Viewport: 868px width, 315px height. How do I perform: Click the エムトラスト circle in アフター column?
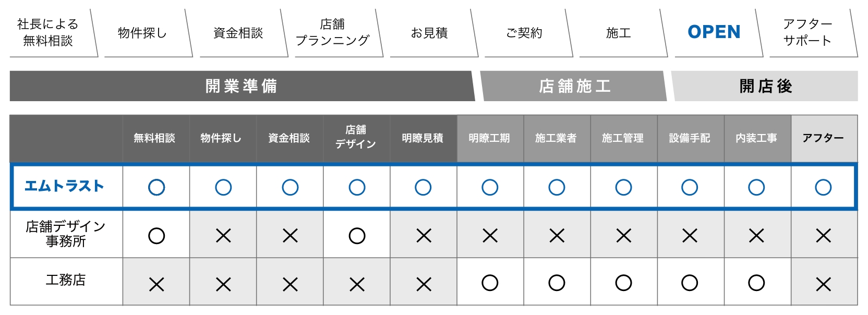pyautogui.click(x=823, y=187)
